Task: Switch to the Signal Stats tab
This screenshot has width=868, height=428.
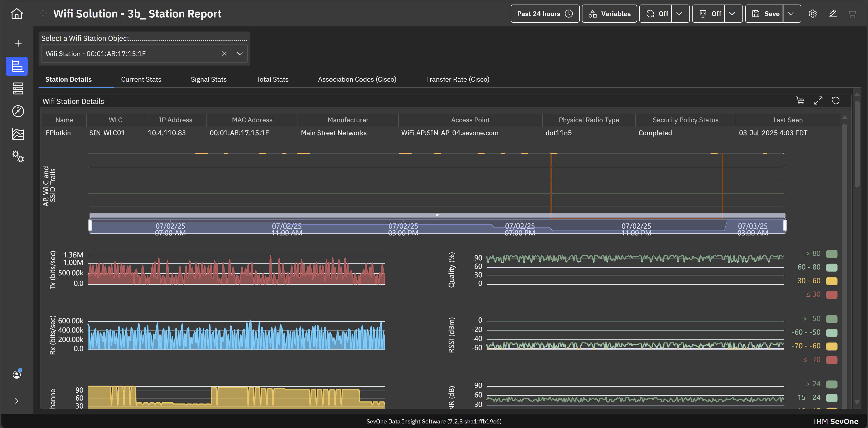Action: (209, 79)
